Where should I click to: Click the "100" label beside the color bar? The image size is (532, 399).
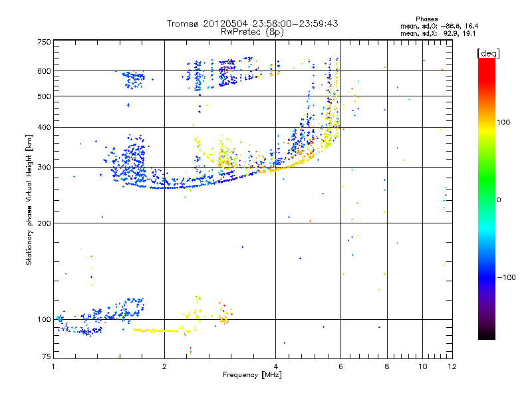coord(503,122)
